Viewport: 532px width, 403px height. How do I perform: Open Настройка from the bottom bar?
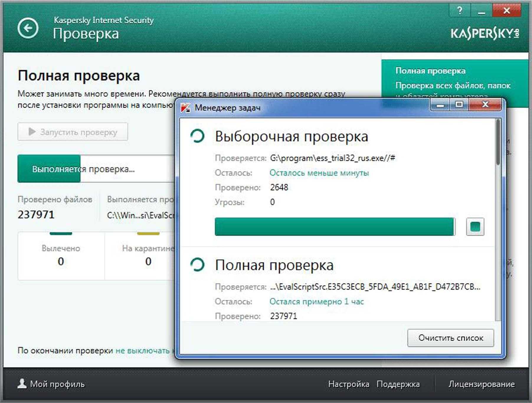pos(348,384)
